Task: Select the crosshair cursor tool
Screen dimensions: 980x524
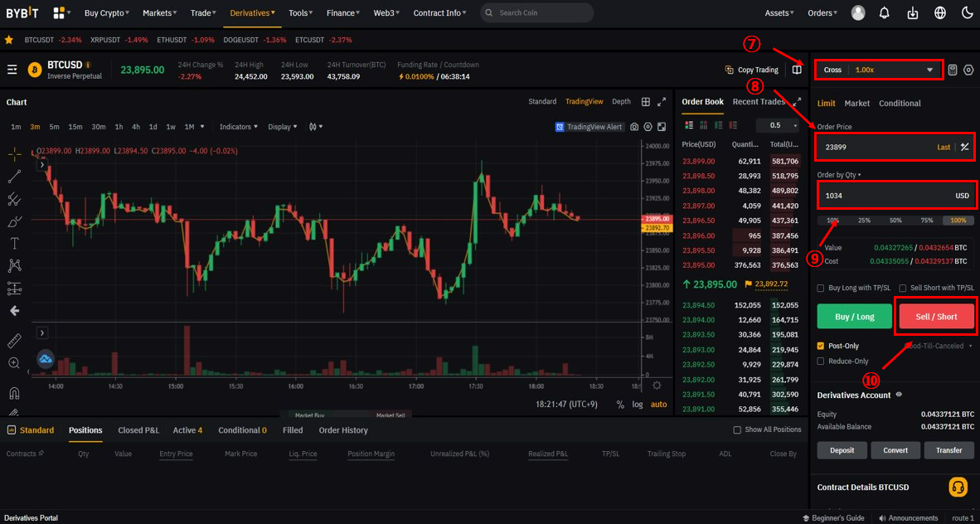Action: coord(14,154)
